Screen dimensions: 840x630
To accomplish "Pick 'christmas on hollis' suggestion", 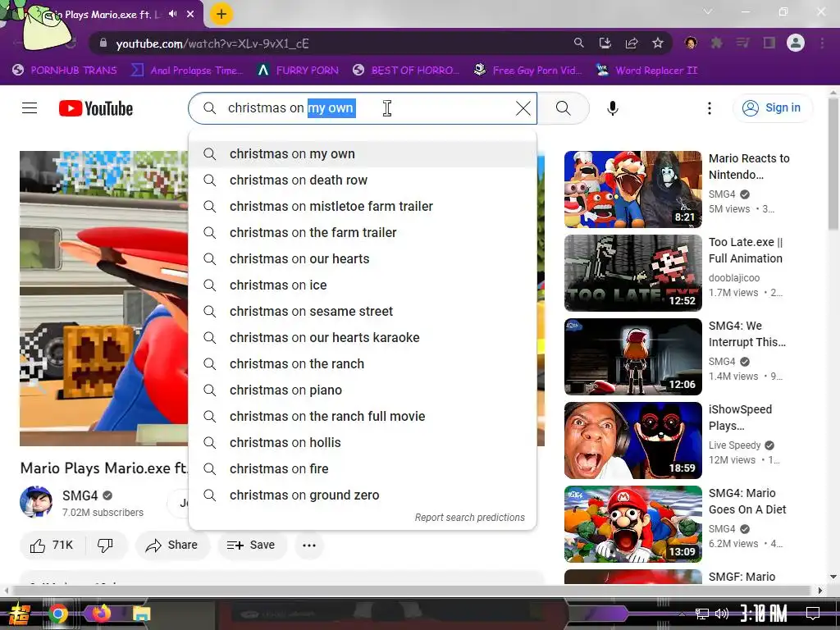I will click(x=363, y=443).
